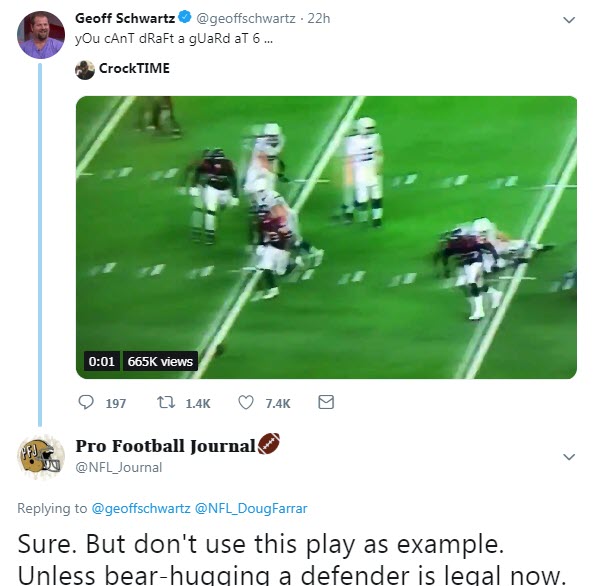Viewport: 600px width, 586px height.
Task: Click @NFL_DougFarrar mention in reply line
Action: (259, 508)
